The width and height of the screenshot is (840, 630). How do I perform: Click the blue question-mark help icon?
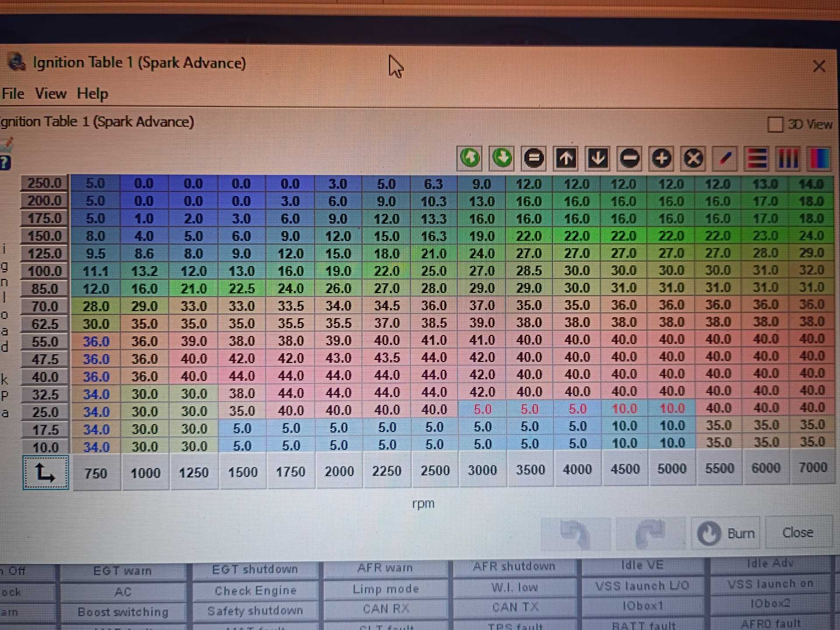(x=5, y=162)
